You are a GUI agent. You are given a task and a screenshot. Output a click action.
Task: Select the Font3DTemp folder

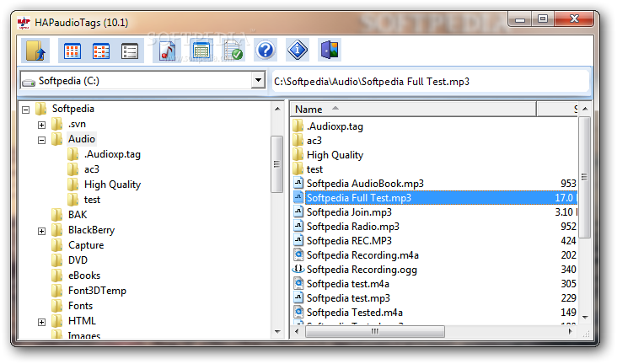[97, 291]
